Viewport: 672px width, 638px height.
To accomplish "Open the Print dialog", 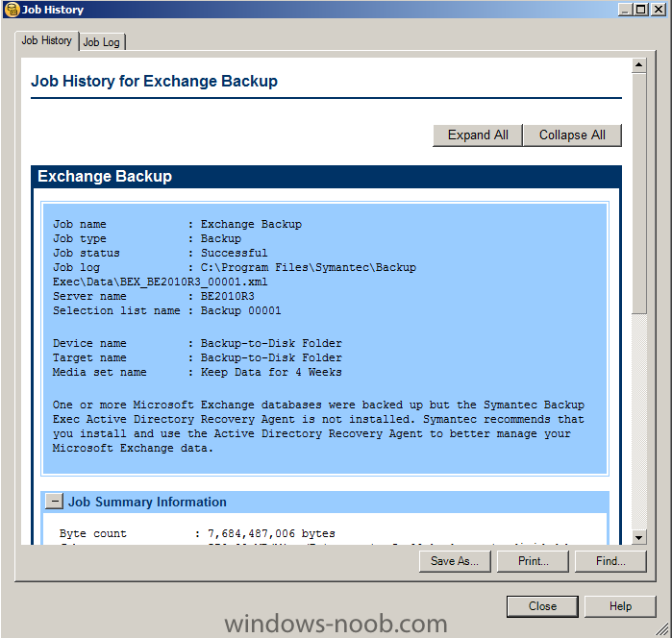I will tap(533, 561).
